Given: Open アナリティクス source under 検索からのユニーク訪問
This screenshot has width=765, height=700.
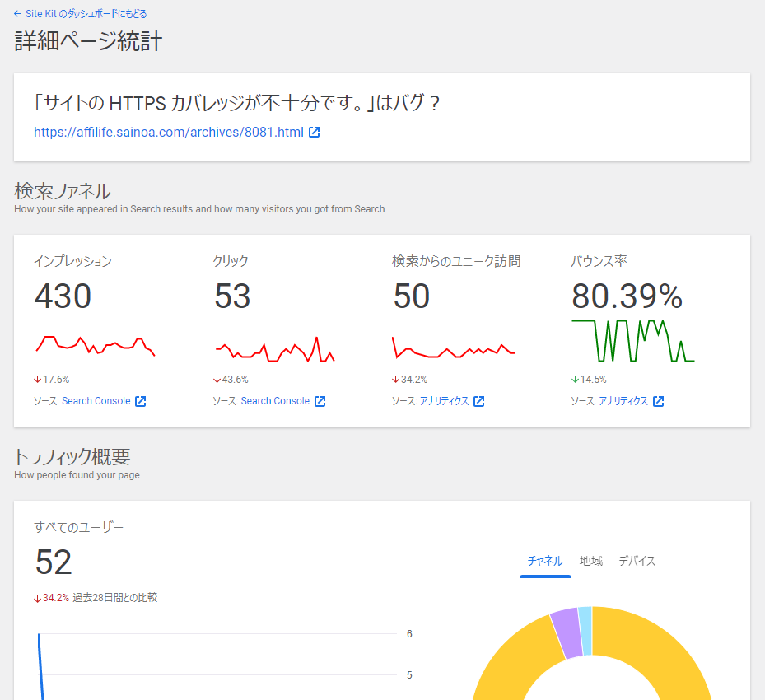Looking at the screenshot, I should click(x=445, y=401).
